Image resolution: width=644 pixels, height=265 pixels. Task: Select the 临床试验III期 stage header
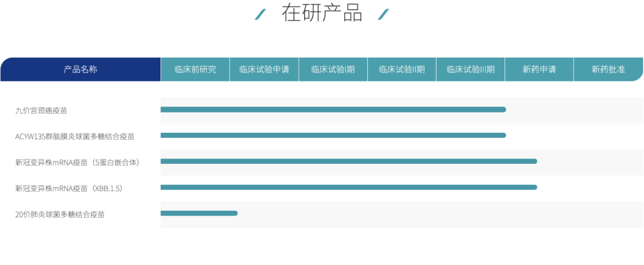[470, 69]
